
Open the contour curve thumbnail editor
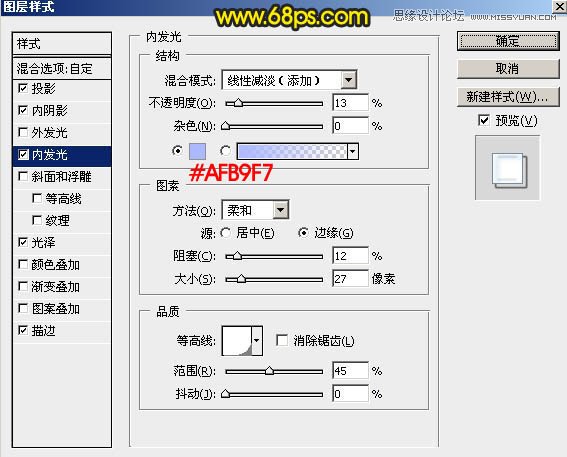tap(237, 341)
